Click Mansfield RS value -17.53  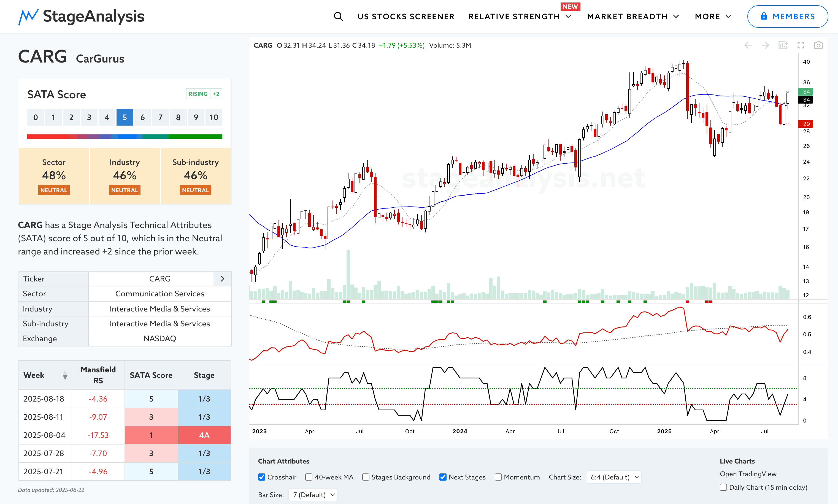[x=98, y=435]
